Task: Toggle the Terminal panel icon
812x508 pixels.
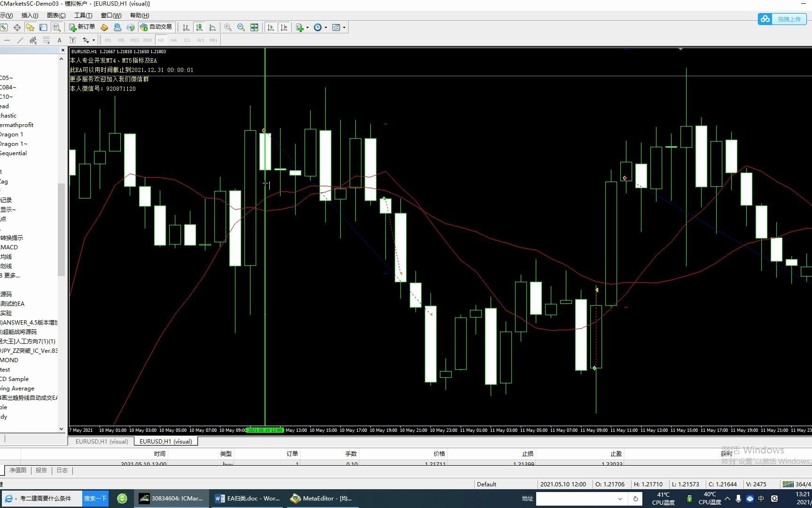Action: (43, 27)
